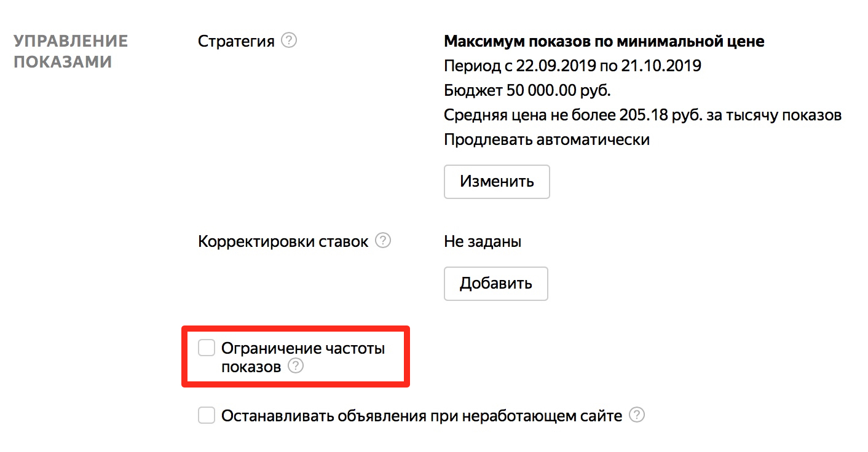
Task: Click the УПРАВЛЕНИЕ ПОКАЗАМИ section heading
Action: point(71,52)
